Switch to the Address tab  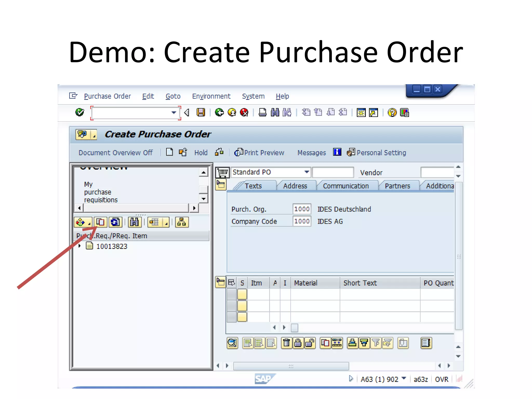point(295,186)
